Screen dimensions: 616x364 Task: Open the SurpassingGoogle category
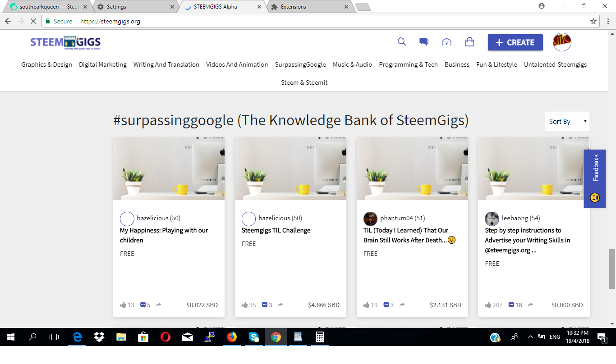[300, 64]
